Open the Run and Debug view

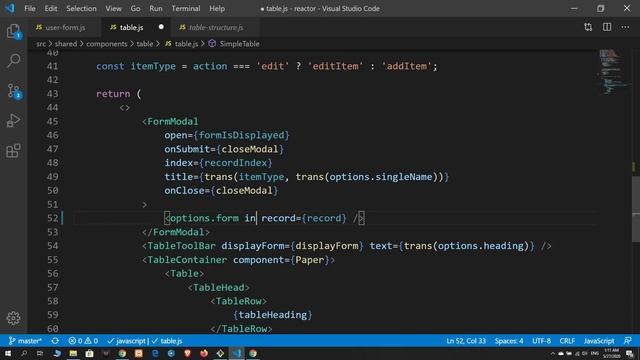(13, 120)
